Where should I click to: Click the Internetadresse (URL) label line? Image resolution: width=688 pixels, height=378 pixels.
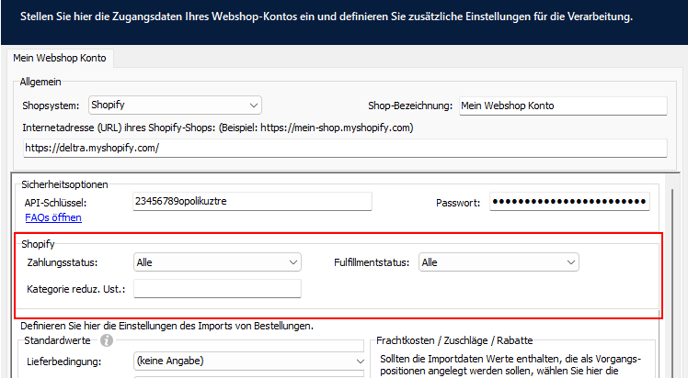218,128
